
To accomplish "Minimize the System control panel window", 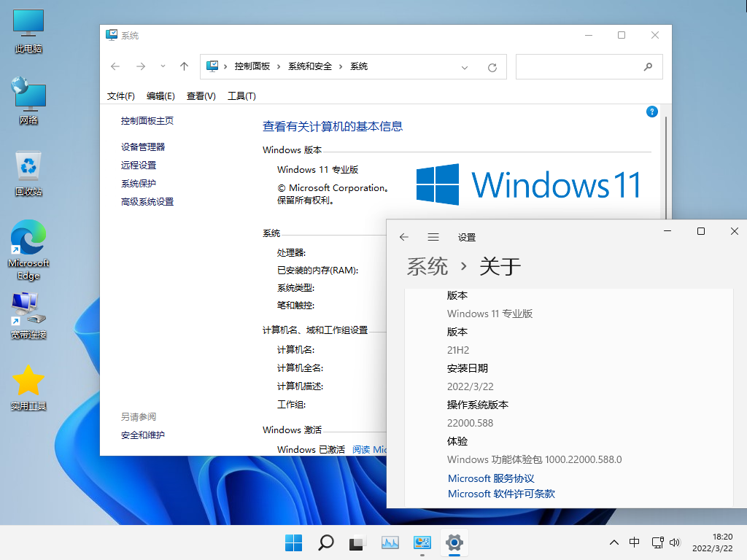I will [x=589, y=35].
